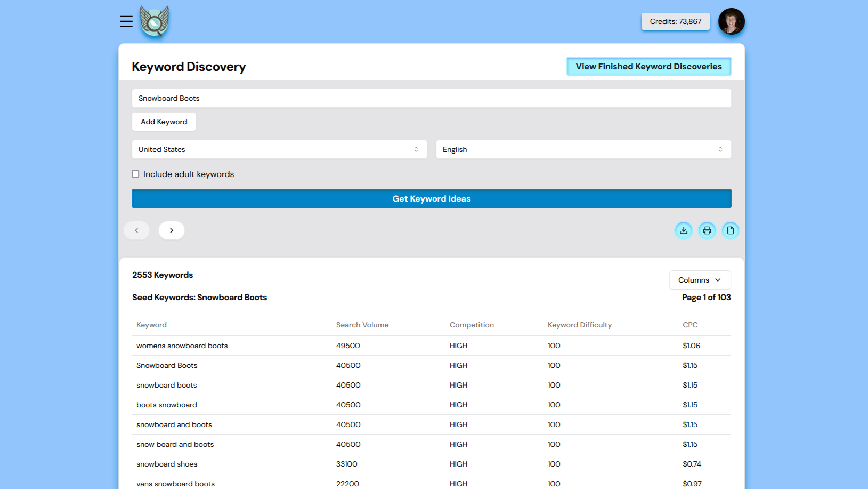868x489 pixels.
Task: Click the document copy icon
Action: click(731, 230)
